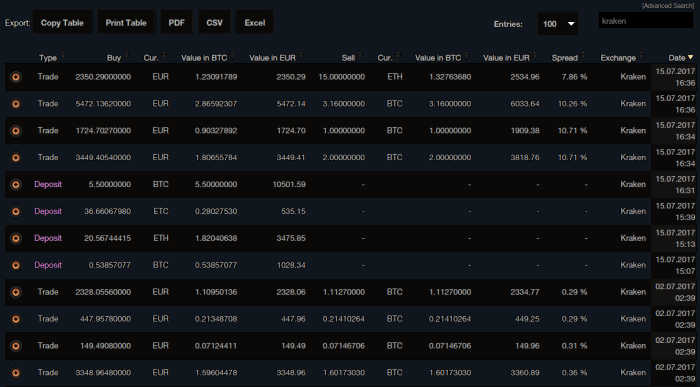The image size is (700, 387).
Task: Export the table as CSV
Action: coord(214,23)
